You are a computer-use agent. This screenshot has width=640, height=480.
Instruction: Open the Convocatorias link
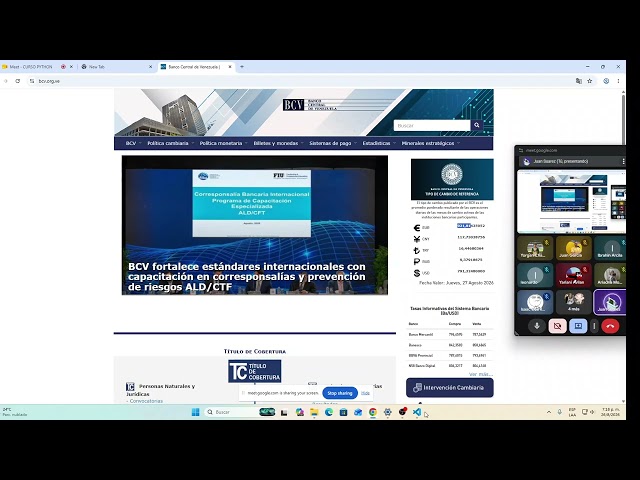[146, 401]
